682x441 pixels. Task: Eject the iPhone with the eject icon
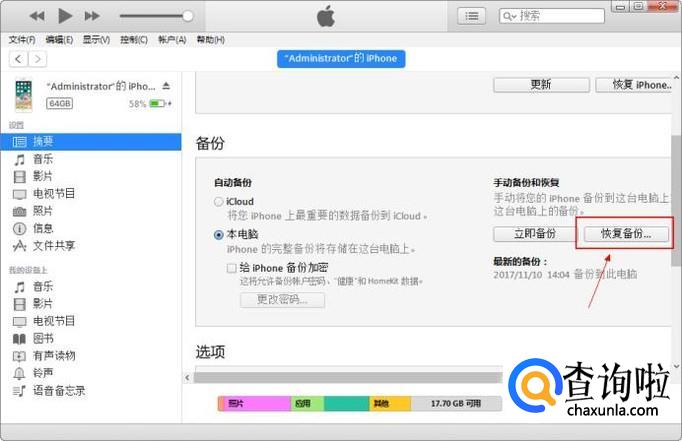(x=166, y=86)
